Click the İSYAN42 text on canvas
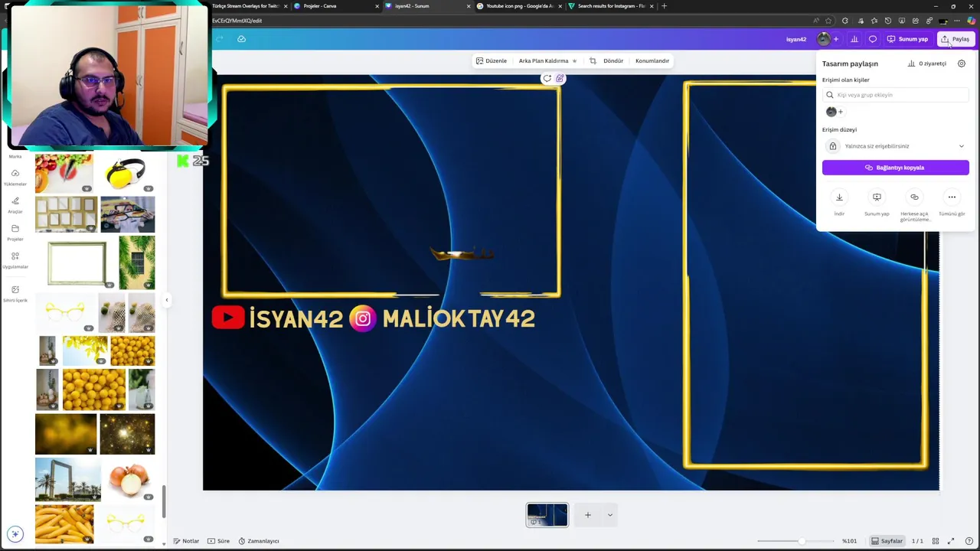The image size is (980, 551). pos(296,319)
